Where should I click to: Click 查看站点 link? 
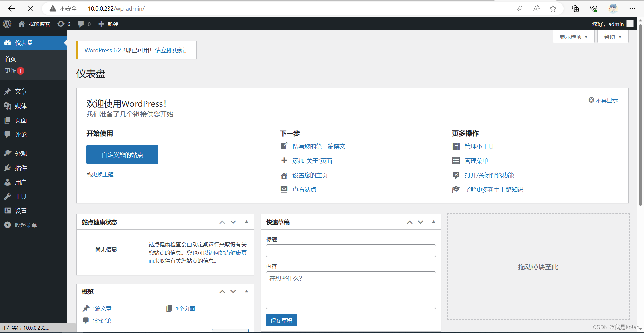[x=304, y=189]
